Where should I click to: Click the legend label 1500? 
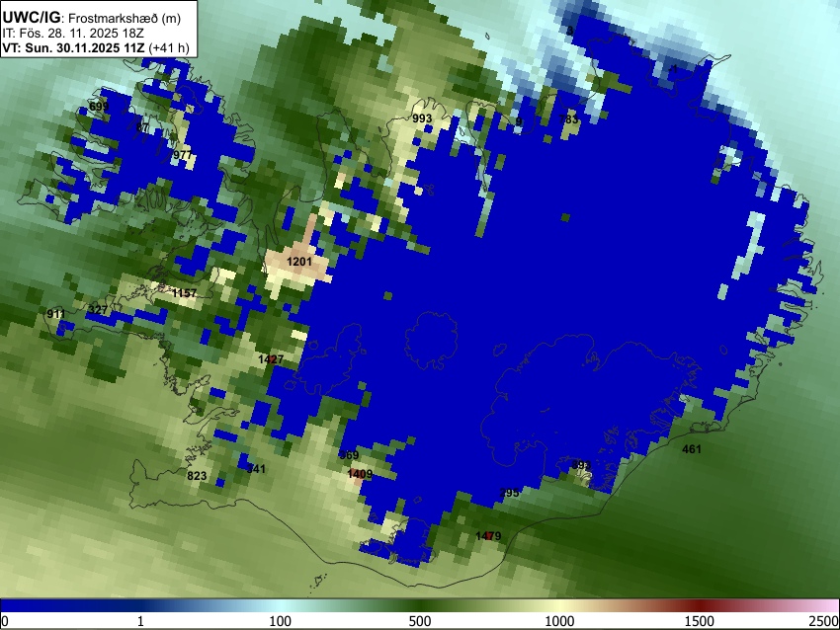pyautogui.click(x=700, y=621)
